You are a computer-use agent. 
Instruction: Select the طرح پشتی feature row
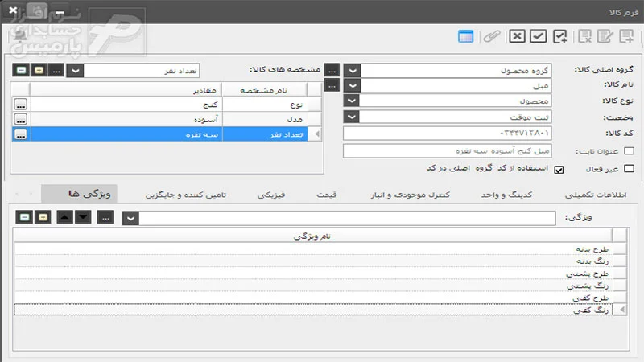point(313,274)
